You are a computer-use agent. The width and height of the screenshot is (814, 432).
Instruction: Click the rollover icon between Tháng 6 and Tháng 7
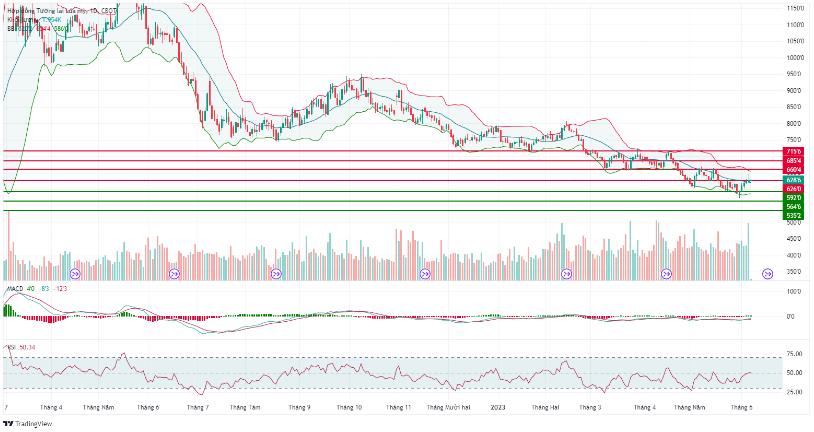tap(174, 272)
